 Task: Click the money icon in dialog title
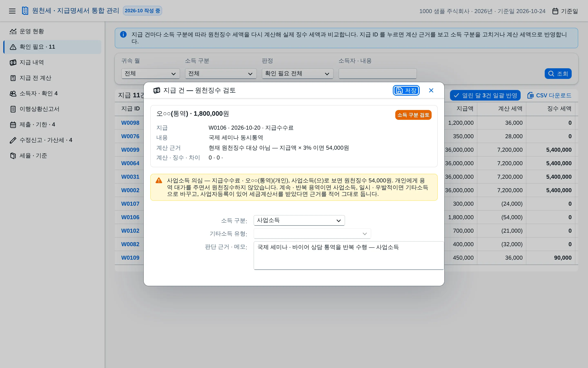pos(157,91)
